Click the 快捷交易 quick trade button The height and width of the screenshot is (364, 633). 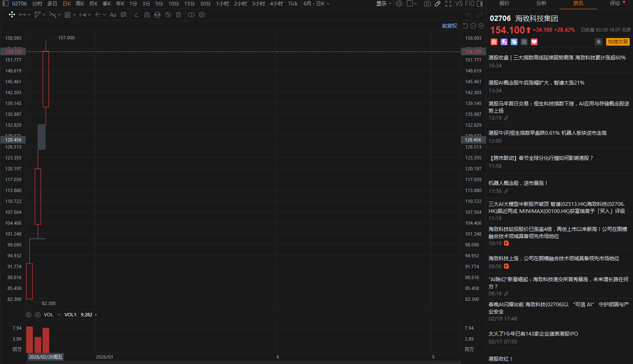(x=618, y=42)
